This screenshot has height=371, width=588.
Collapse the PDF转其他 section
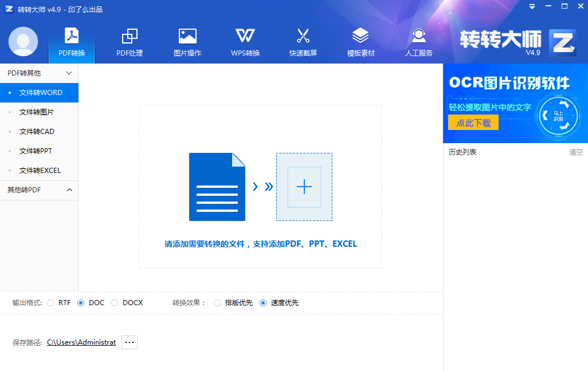(x=39, y=73)
